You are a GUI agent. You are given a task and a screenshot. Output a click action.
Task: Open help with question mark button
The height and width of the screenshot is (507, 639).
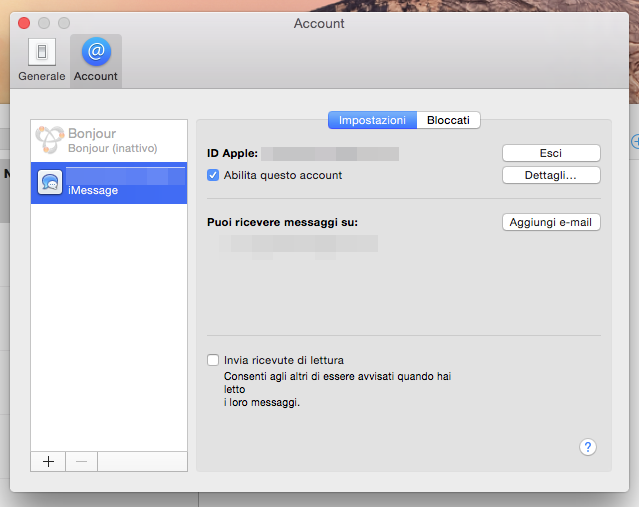[x=588, y=447]
